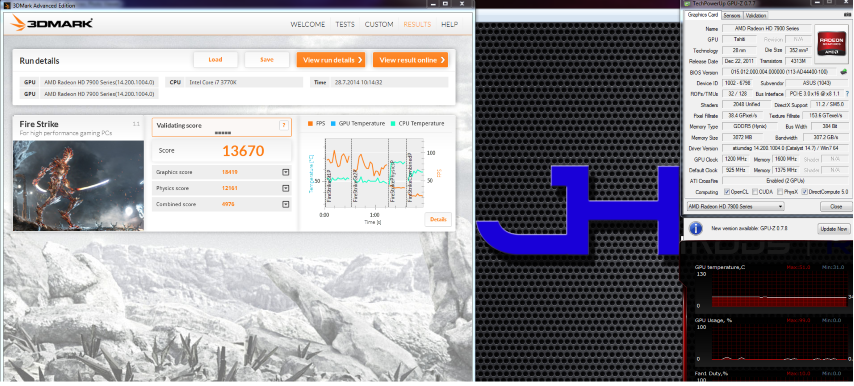Viewport: 854px width, 386px height.
Task: Click the Update Now button
Action: (833, 229)
